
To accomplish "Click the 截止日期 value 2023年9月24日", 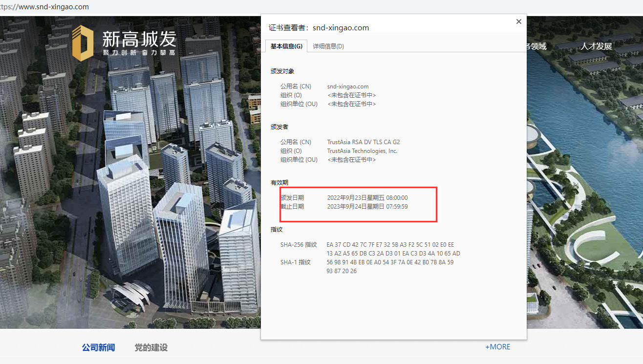I will (367, 207).
